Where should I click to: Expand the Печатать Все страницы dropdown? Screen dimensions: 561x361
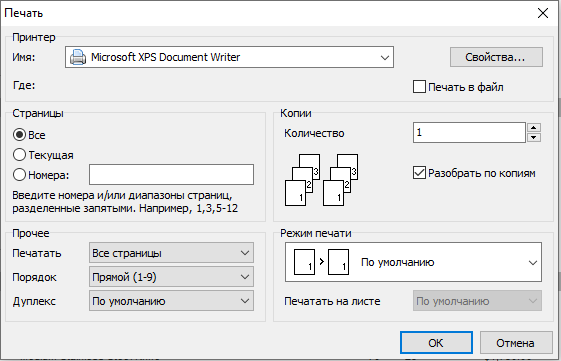171,253
